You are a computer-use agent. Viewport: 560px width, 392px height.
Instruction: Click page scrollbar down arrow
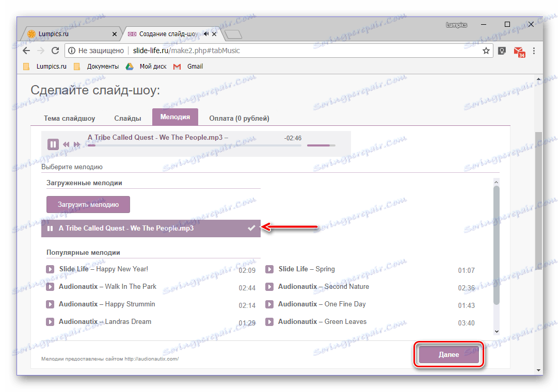pyautogui.click(x=538, y=370)
